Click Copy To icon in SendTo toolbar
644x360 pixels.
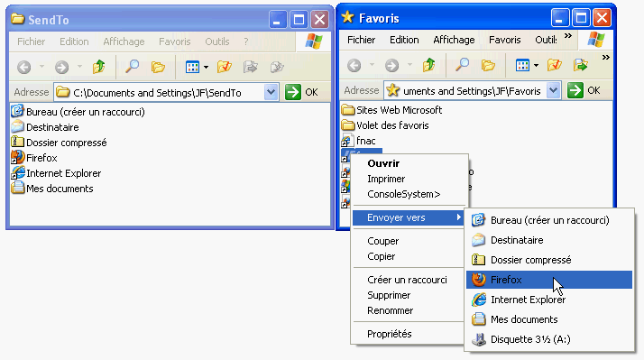tap(277, 67)
